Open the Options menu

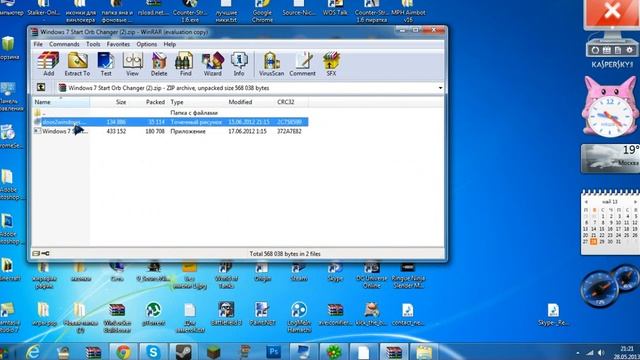[x=147, y=44]
